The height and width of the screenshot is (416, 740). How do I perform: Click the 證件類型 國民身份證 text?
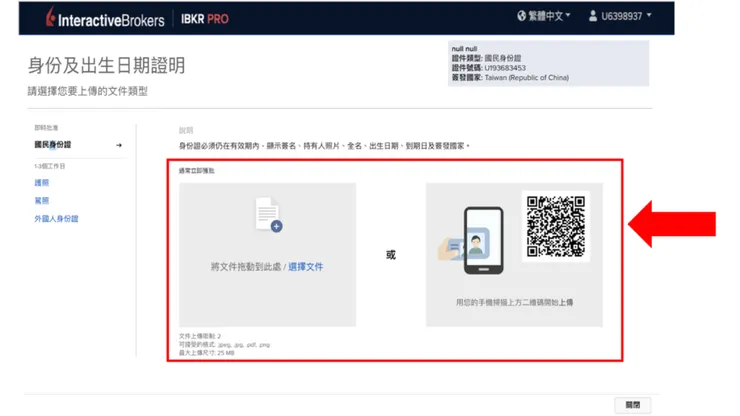coord(486,58)
